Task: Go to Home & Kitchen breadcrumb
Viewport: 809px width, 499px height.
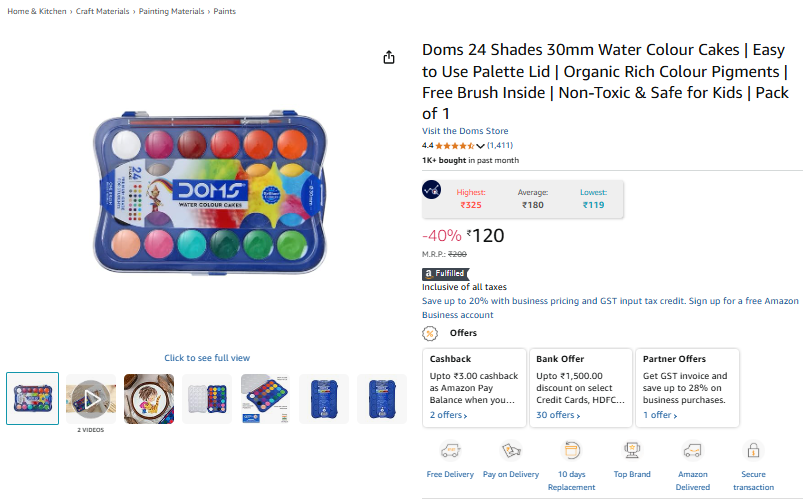Action: 36,11
